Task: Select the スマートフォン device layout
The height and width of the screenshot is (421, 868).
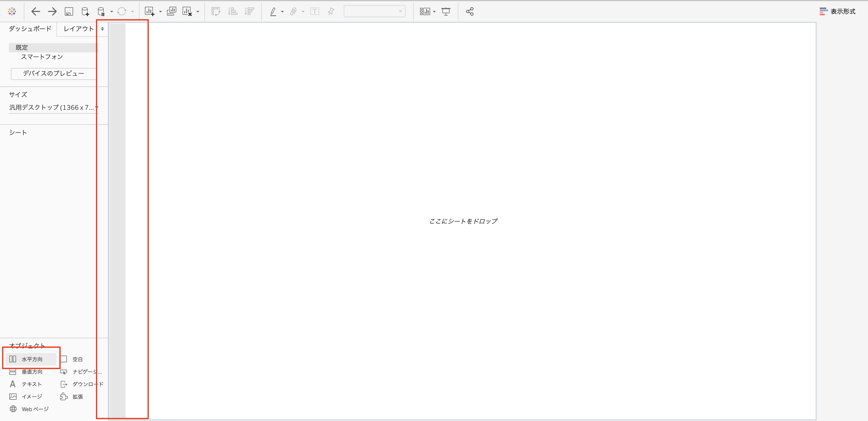Action: tap(42, 57)
